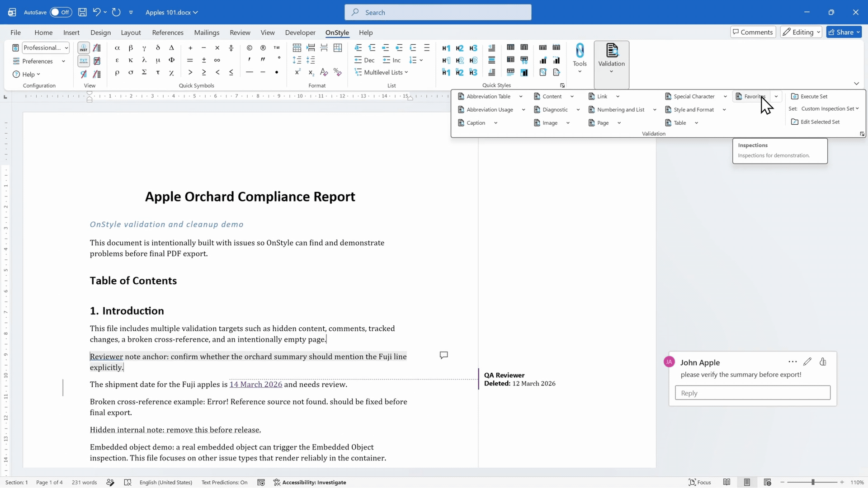This screenshot has height=488, width=868.
Task: Run the Style and Format inspection
Action: (689, 109)
